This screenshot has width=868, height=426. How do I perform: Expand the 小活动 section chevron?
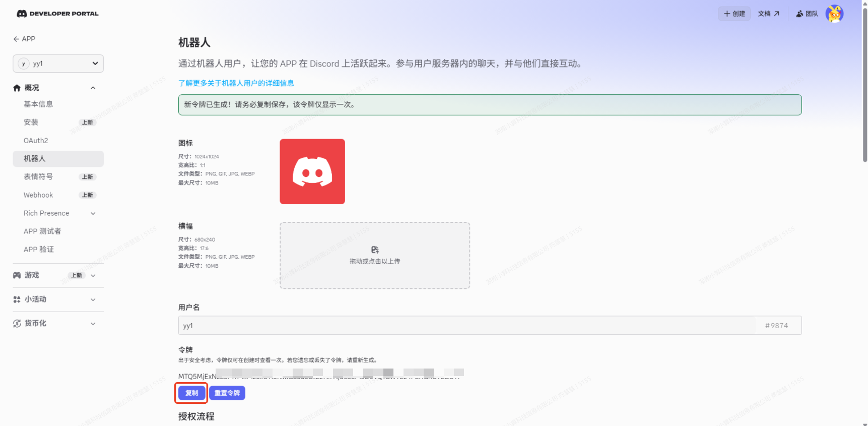[93, 299]
